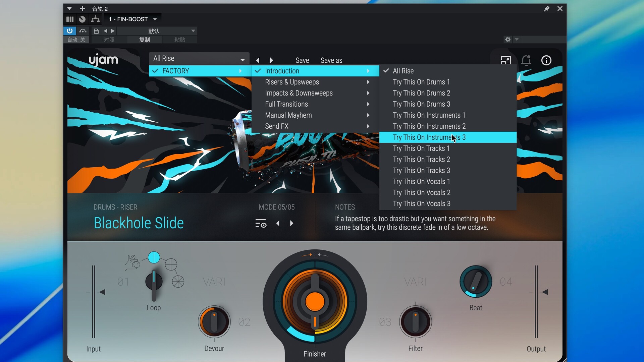The width and height of the screenshot is (644, 362).
Task: Click the mixer channel bars icon
Action: tap(70, 19)
